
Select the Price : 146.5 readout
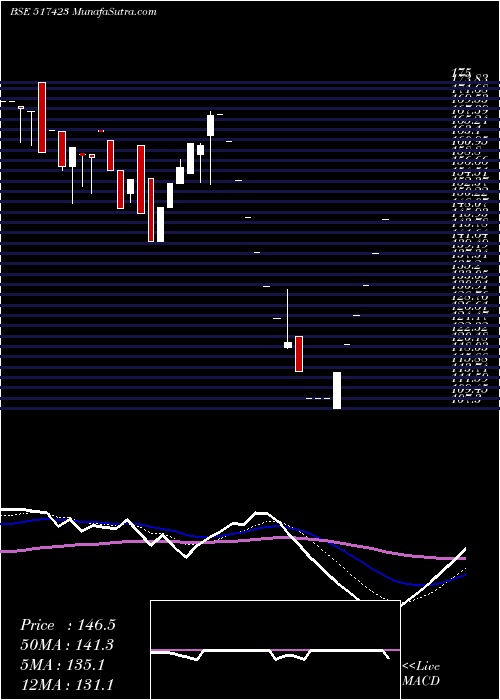pyautogui.click(x=68, y=625)
